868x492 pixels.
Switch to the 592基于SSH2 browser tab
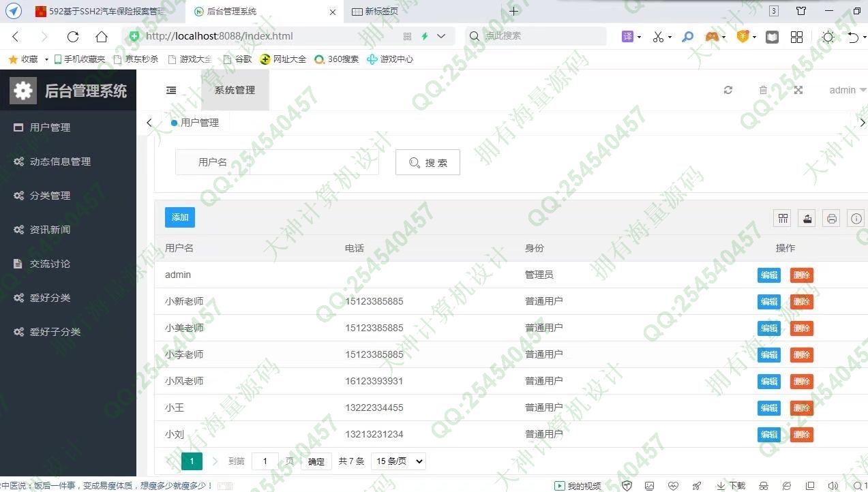click(106, 12)
